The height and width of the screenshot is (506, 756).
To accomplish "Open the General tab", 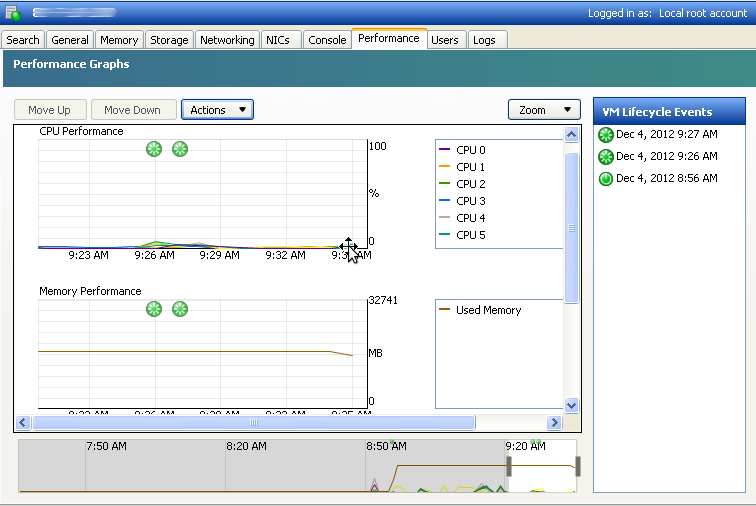I will pos(70,40).
